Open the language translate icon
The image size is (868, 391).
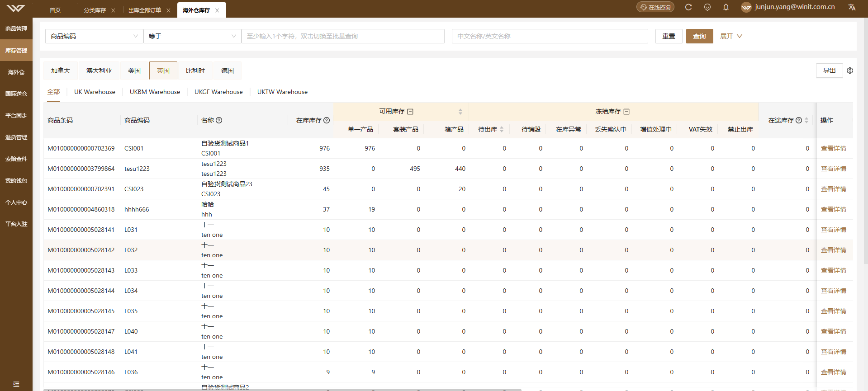pos(852,7)
